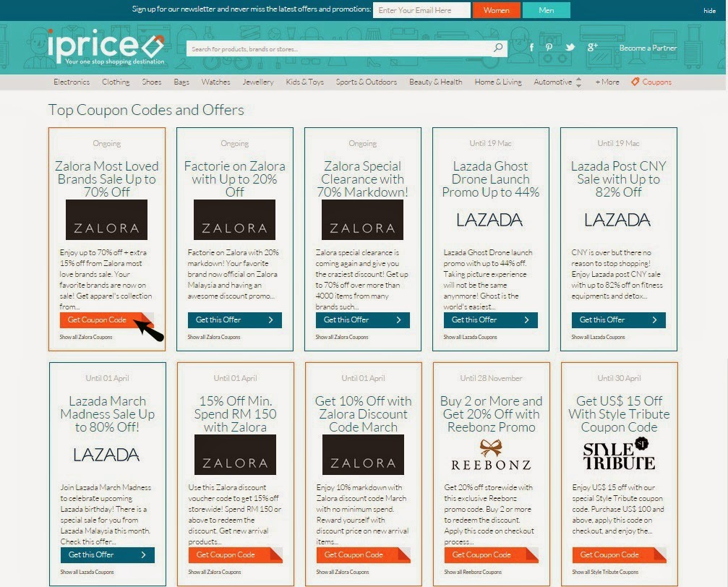Open the Watches category

pyautogui.click(x=216, y=82)
